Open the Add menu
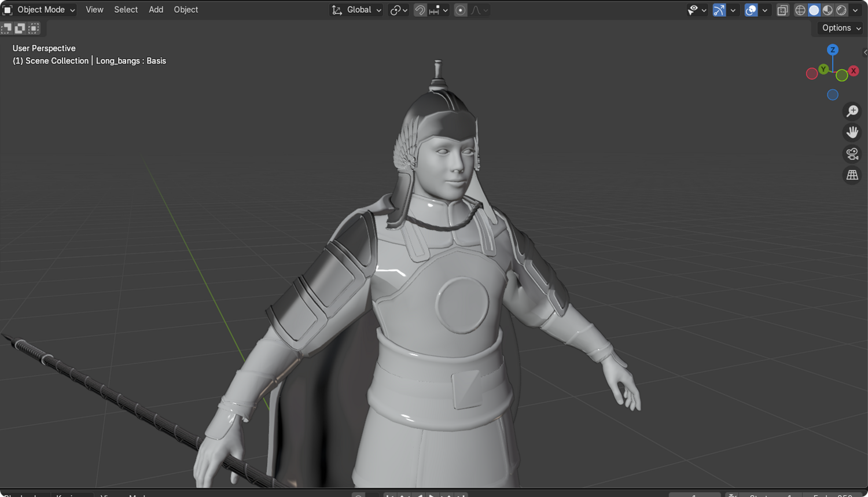The width and height of the screenshot is (868, 497). pyautogui.click(x=156, y=10)
